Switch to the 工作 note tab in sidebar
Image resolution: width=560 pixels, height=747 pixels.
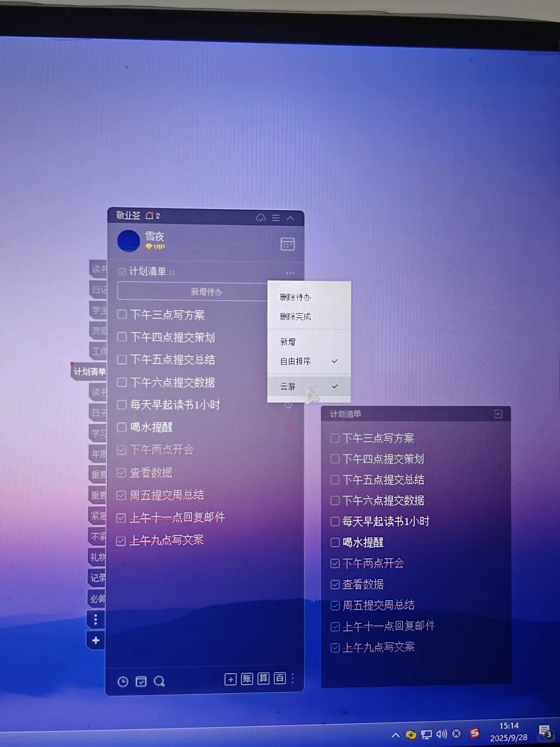pos(97,351)
